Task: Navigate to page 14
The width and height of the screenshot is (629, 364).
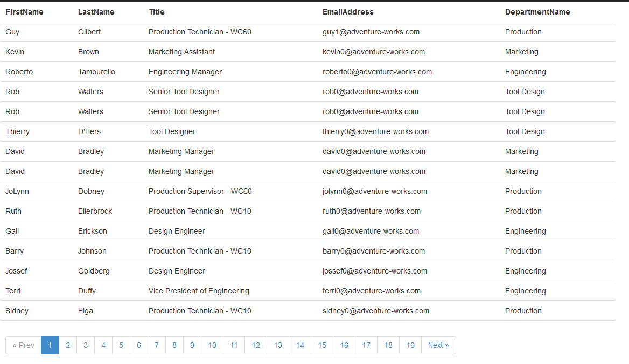Action: (x=300, y=345)
